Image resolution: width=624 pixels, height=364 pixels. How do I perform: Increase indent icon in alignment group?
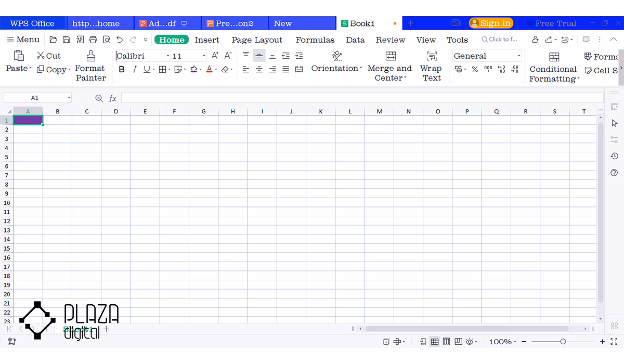coord(299,56)
